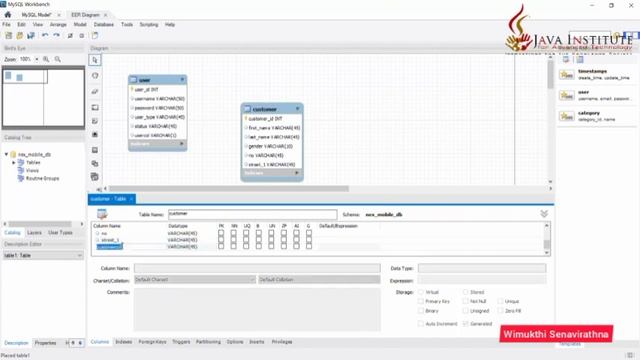640x360 pixels.
Task: Zoom out using the Bird's Eye magnifier minus
Action: [58, 59]
